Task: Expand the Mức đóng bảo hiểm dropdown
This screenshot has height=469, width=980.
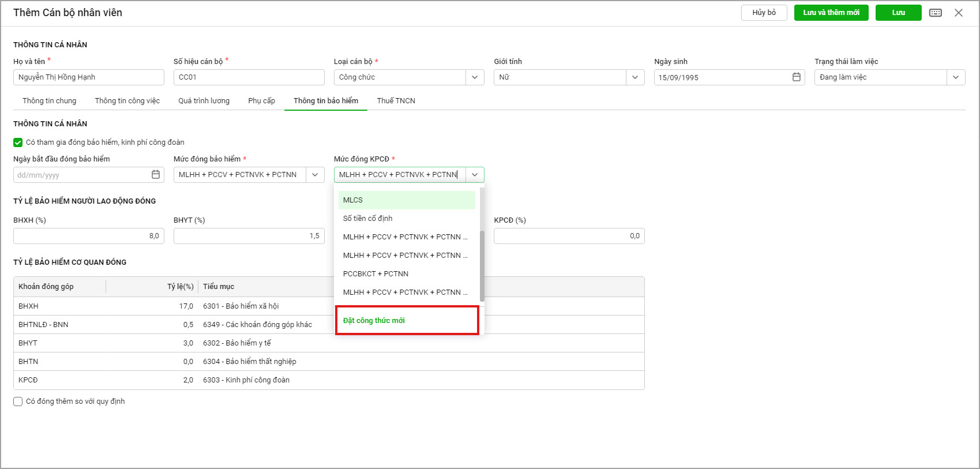Action: (314, 175)
